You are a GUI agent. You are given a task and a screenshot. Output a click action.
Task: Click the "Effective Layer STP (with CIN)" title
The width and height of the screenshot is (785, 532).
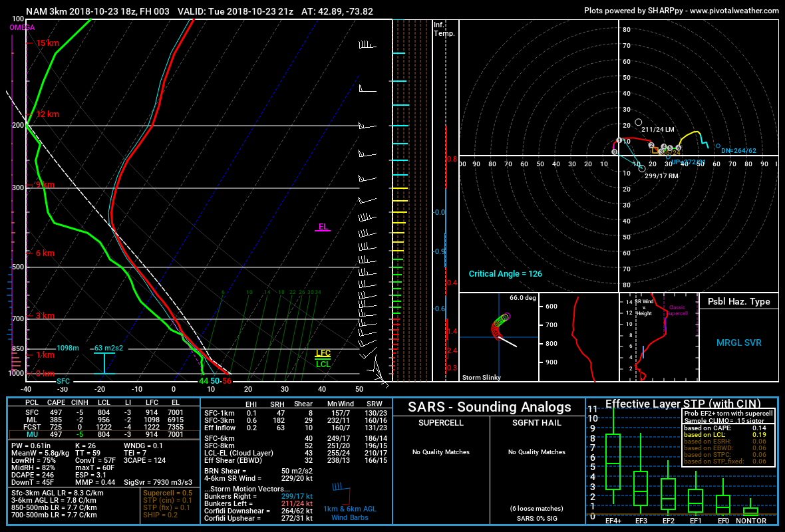[683, 404]
